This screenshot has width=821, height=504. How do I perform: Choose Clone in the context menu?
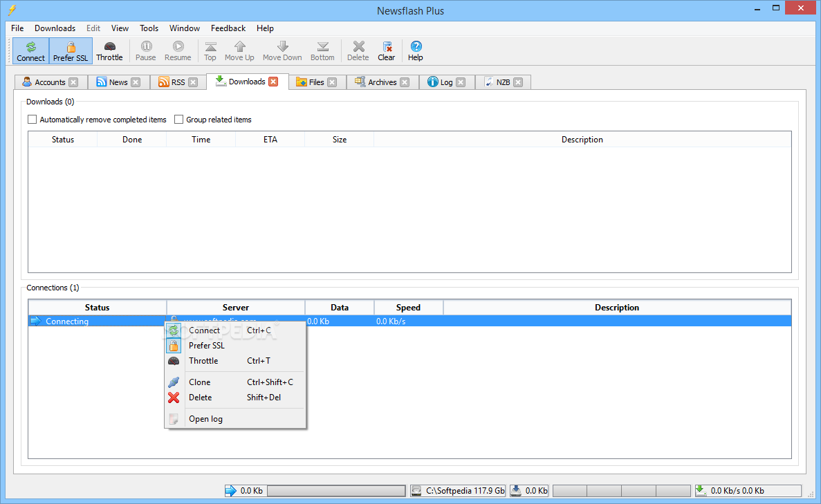click(x=235, y=382)
